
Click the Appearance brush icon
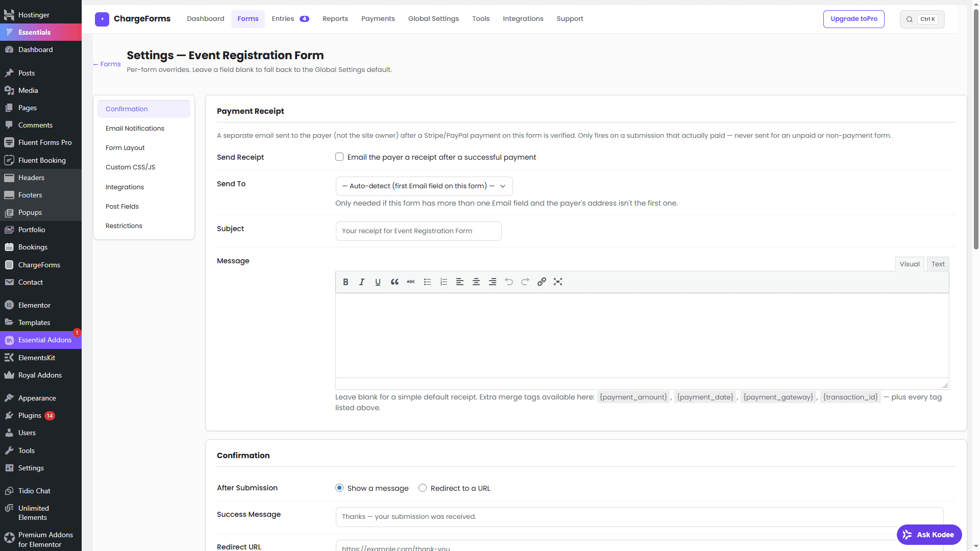(x=9, y=398)
